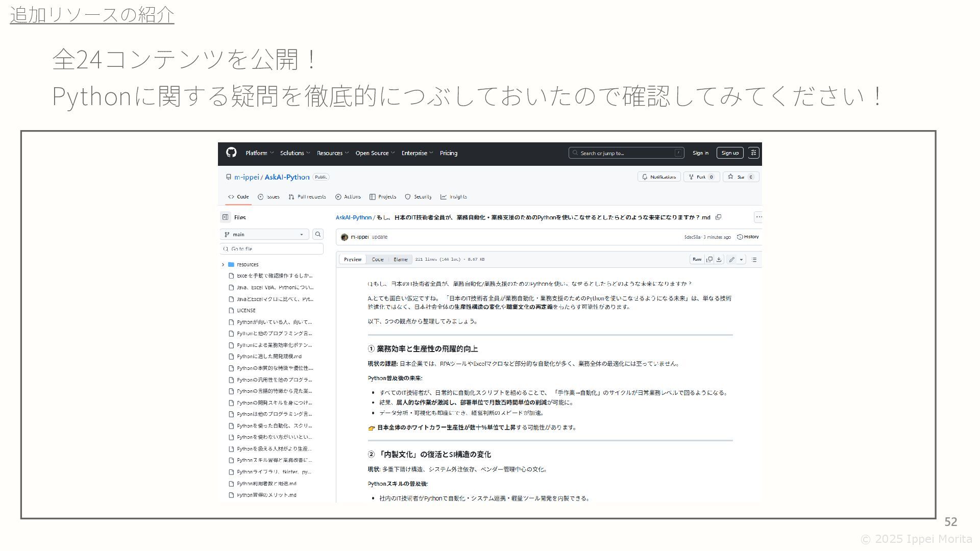980x551 pixels.
Task: Switch to Preview view
Action: (352, 259)
